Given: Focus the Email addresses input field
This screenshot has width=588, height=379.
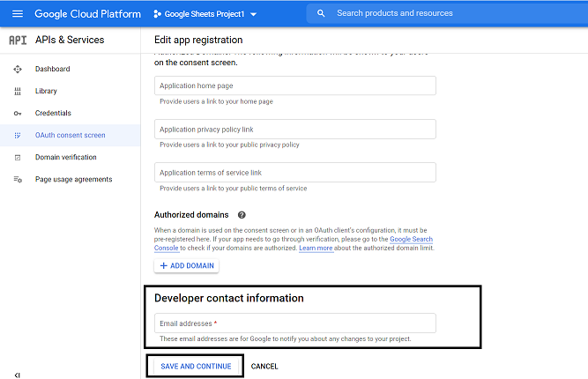Looking at the screenshot, I should pos(294,323).
